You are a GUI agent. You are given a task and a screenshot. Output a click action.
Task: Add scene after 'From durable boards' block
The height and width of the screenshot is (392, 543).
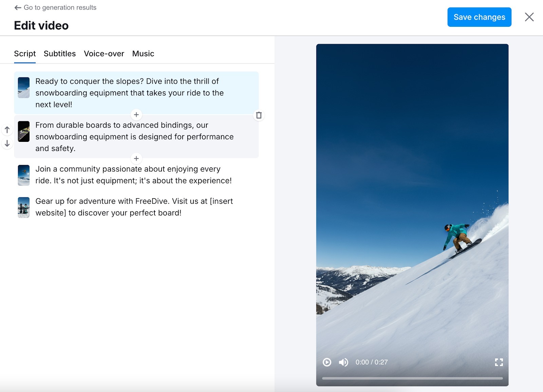[x=136, y=158]
